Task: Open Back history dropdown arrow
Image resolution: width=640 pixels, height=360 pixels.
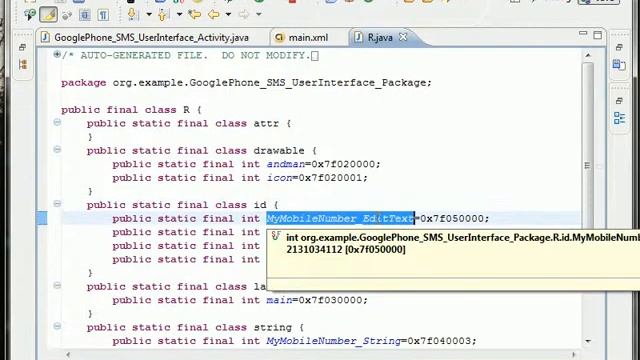Action: 228,15
